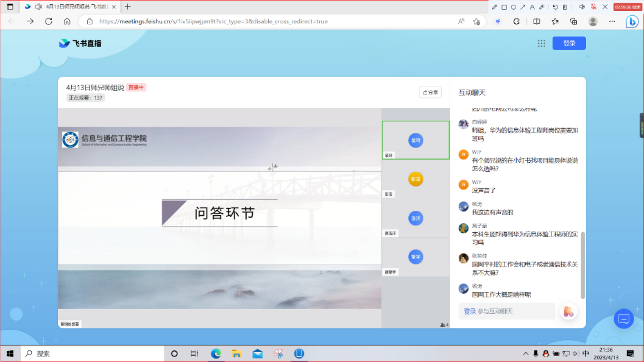Select the pencil annotation tool
This screenshot has width=644, height=362.
(495, 7)
